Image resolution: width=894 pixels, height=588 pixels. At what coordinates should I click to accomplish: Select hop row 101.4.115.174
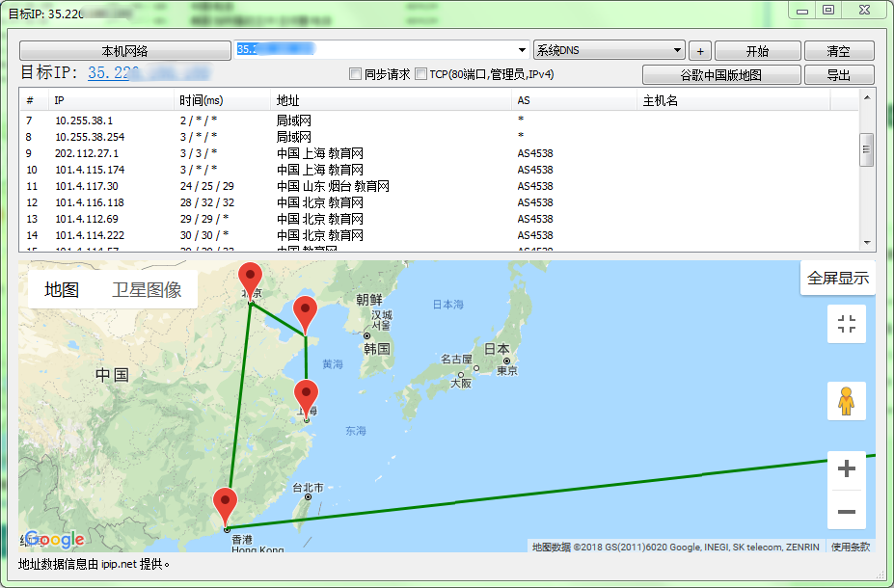coord(439,170)
